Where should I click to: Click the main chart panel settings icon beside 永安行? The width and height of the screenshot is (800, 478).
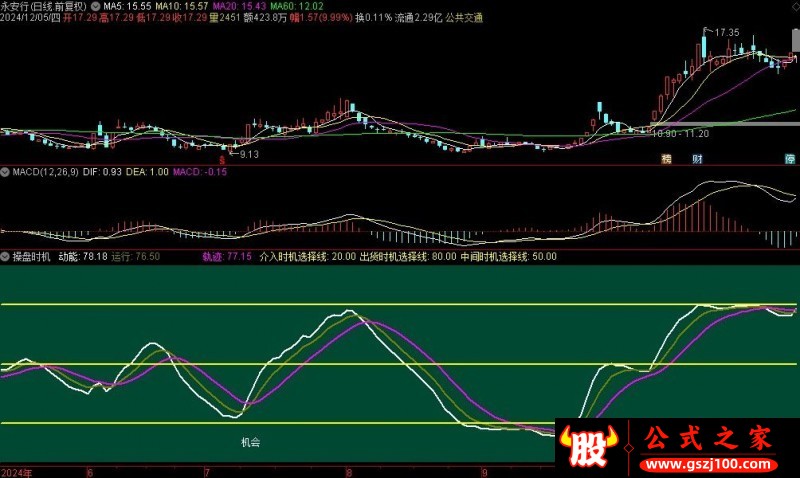pos(95,6)
